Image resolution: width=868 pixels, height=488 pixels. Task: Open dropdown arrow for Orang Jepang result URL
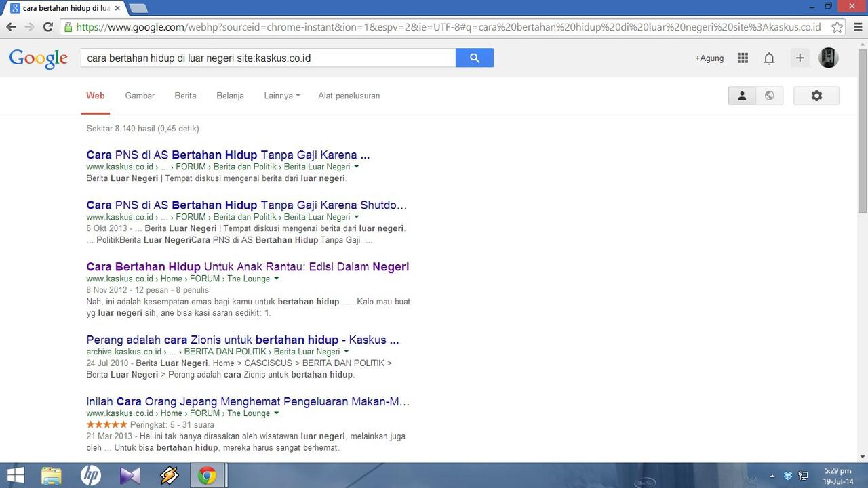pos(277,413)
